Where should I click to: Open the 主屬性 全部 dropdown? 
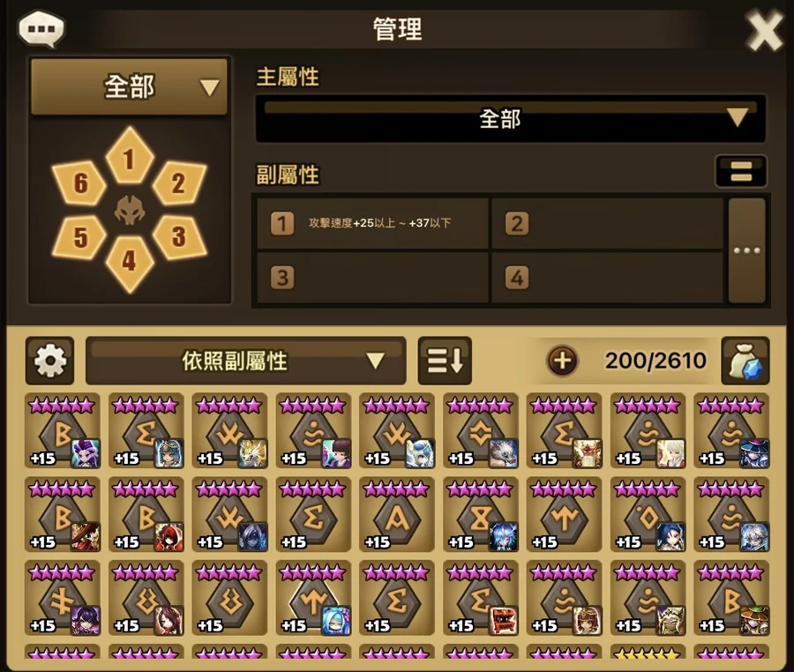coord(511,118)
